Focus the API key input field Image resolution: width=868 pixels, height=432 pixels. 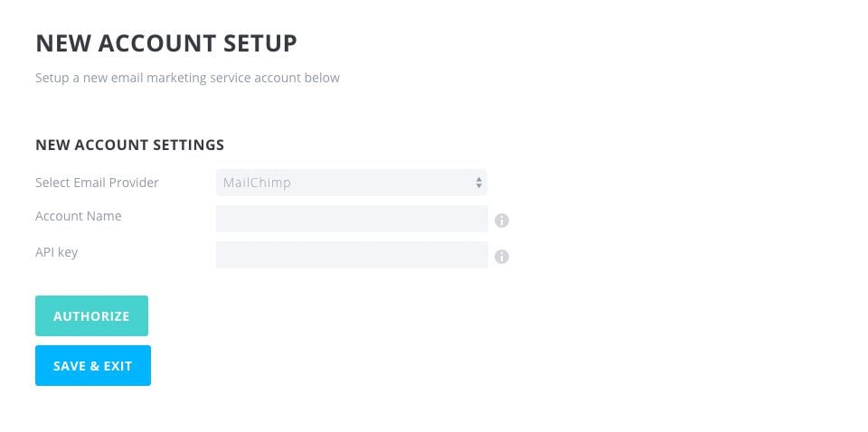pyautogui.click(x=351, y=255)
